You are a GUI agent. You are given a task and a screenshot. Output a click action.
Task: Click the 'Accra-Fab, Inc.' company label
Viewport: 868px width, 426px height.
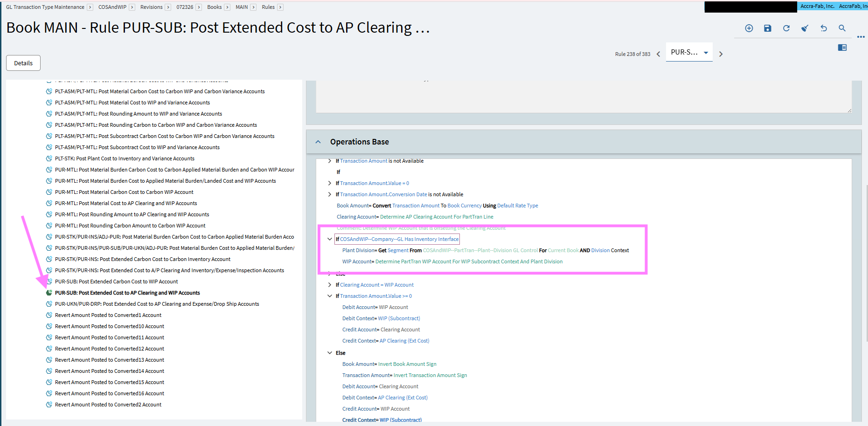tap(818, 6)
